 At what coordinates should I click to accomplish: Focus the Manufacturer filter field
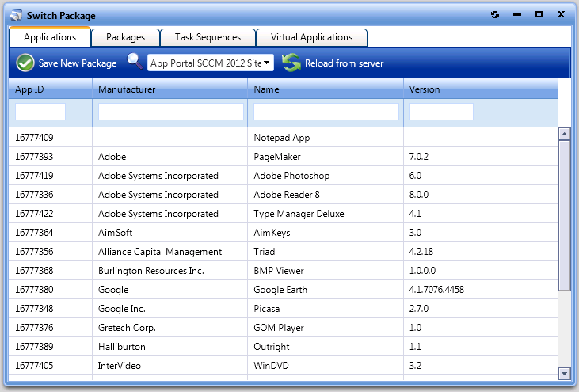[171, 112]
